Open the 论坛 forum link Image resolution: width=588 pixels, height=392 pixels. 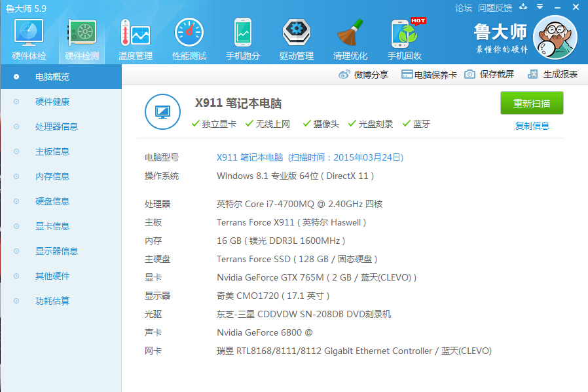[x=464, y=8]
